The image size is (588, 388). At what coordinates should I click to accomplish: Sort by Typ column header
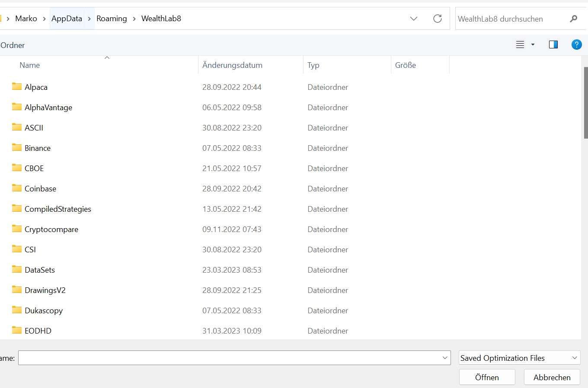tap(313, 65)
